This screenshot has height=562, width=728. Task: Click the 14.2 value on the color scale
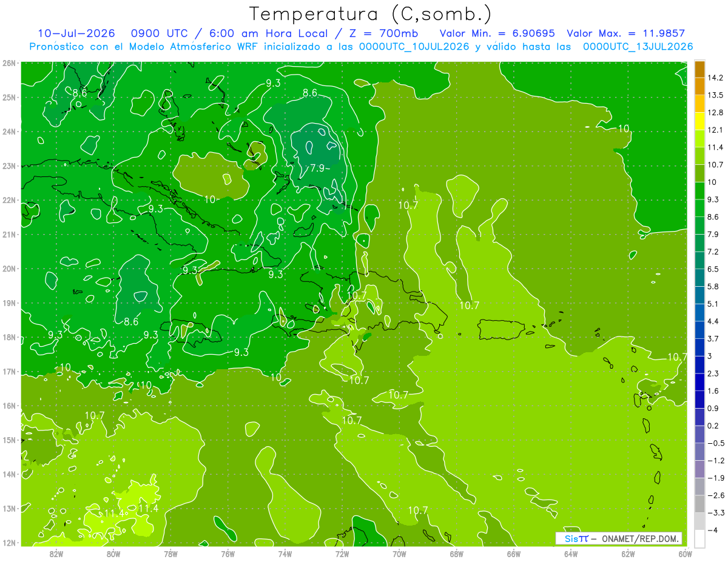[716, 78]
